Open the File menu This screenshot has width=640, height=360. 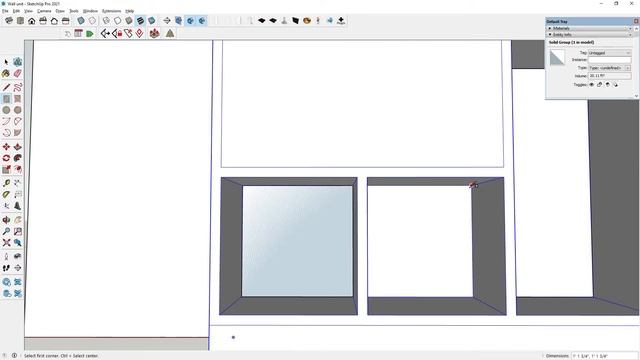point(5,11)
